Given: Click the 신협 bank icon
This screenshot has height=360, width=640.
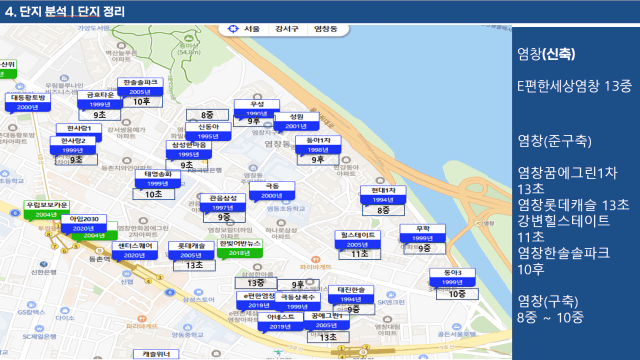Looking at the screenshot, I should (127, 274).
